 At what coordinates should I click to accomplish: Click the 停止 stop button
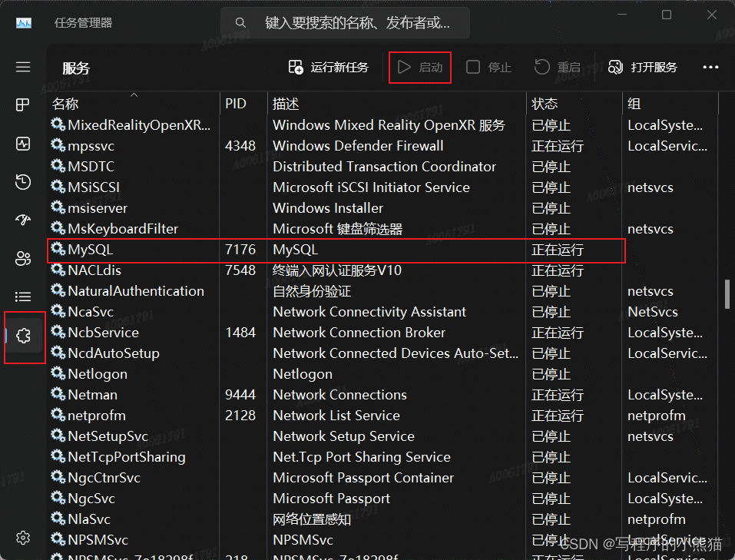click(x=488, y=67)
